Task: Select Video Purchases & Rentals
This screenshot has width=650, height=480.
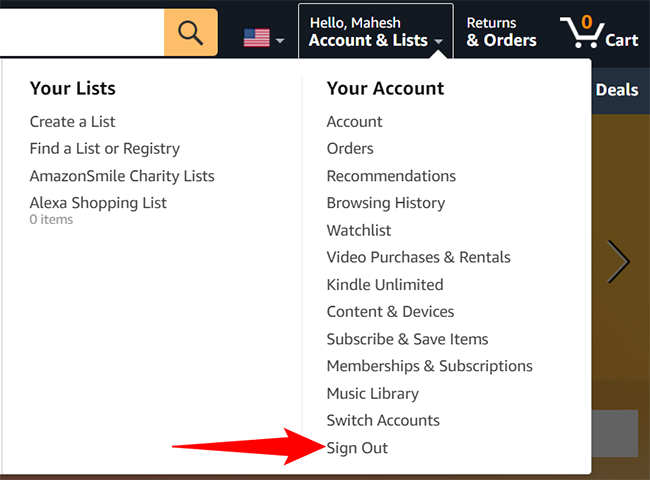Action: pyautogui.click(x=418, y=257)
